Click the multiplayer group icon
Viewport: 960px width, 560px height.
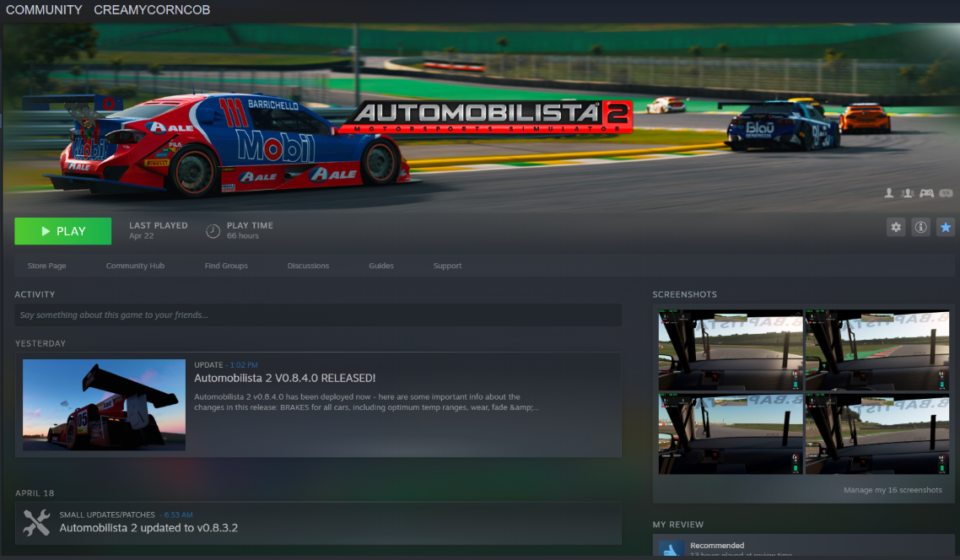click(x=908, y=193)
